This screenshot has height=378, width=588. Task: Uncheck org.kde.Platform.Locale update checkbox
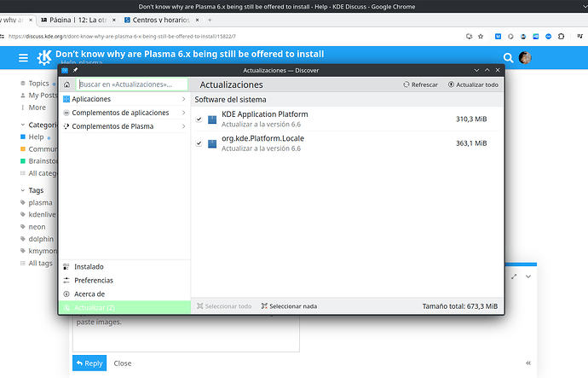199,143
